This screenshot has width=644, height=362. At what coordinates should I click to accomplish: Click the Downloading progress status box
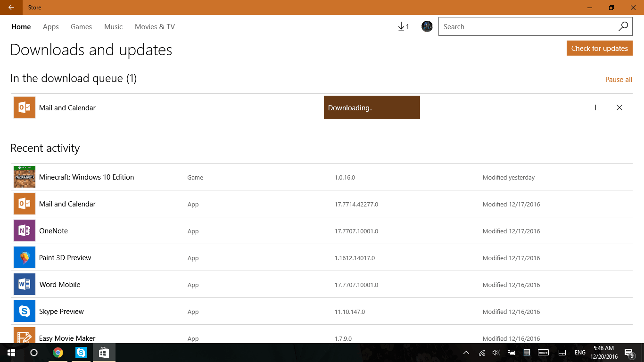tap(372, 107)
